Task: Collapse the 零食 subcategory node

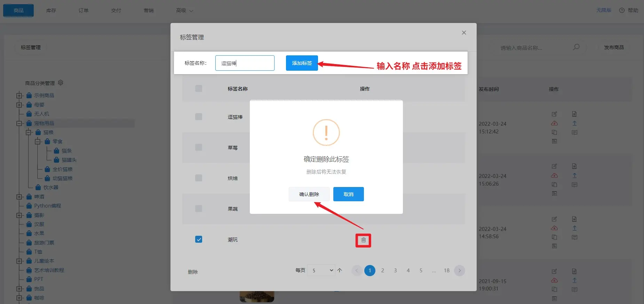Action: [37, 141]
